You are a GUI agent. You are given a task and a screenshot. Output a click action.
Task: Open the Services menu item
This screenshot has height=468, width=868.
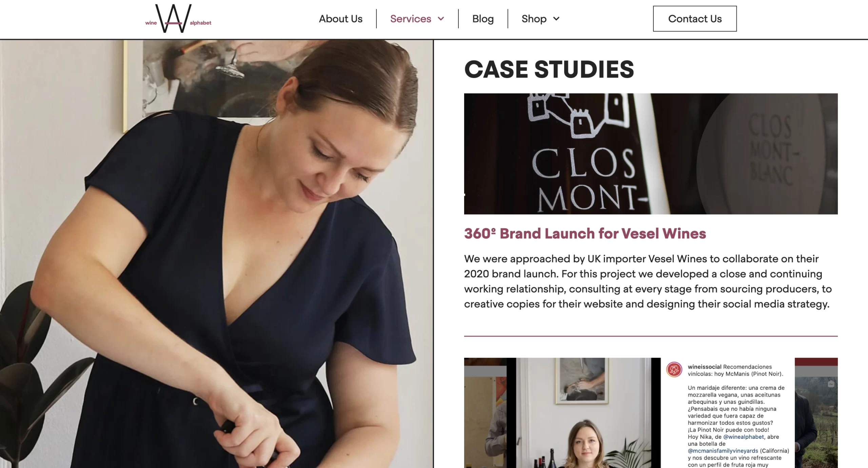click(x=411, y=19)
